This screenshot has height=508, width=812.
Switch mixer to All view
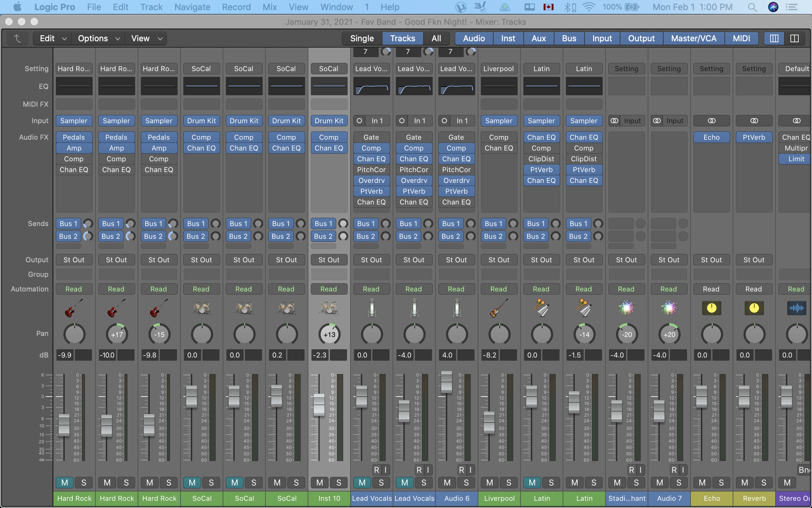click(x=436, y=38)
